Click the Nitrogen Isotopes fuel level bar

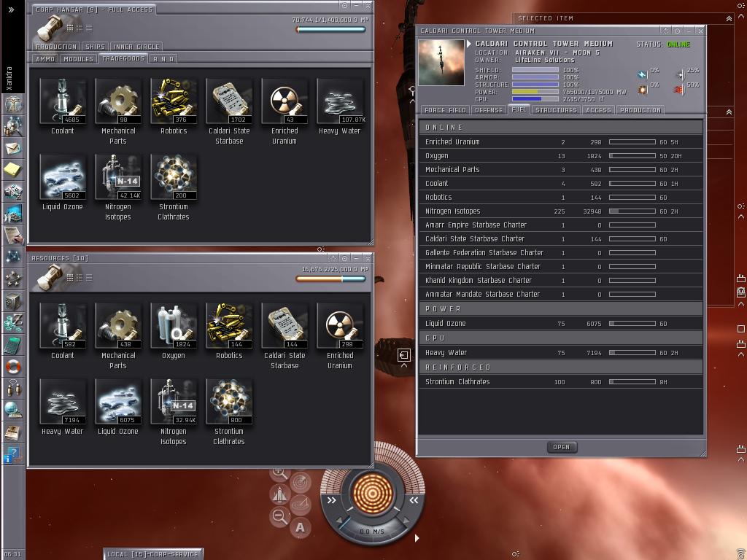point(632,211)
